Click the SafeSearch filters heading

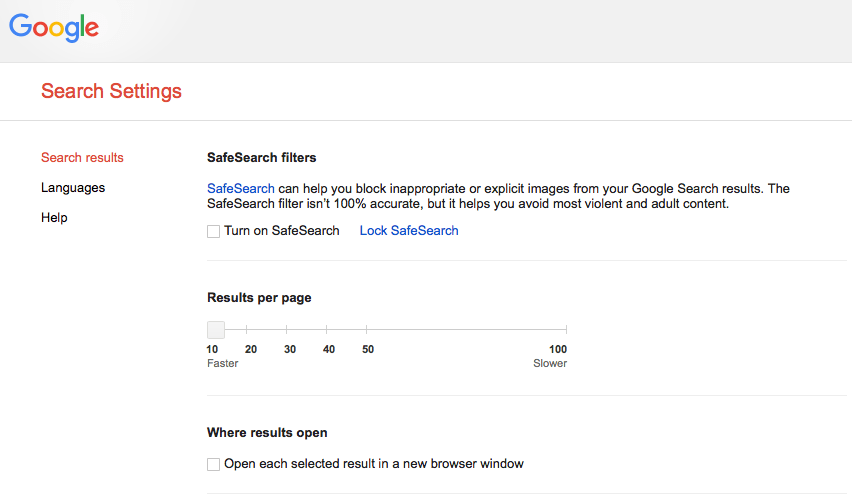(x=261, y=158)
